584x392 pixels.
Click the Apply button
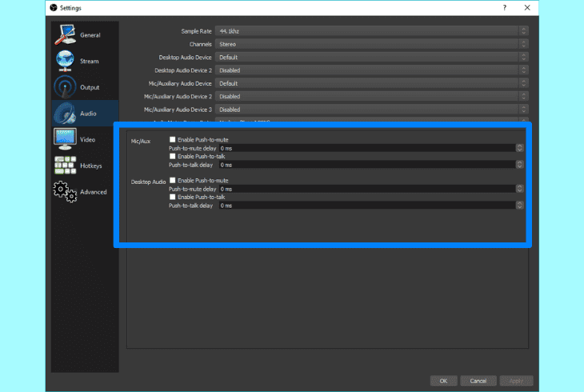(x=516, y=381)
